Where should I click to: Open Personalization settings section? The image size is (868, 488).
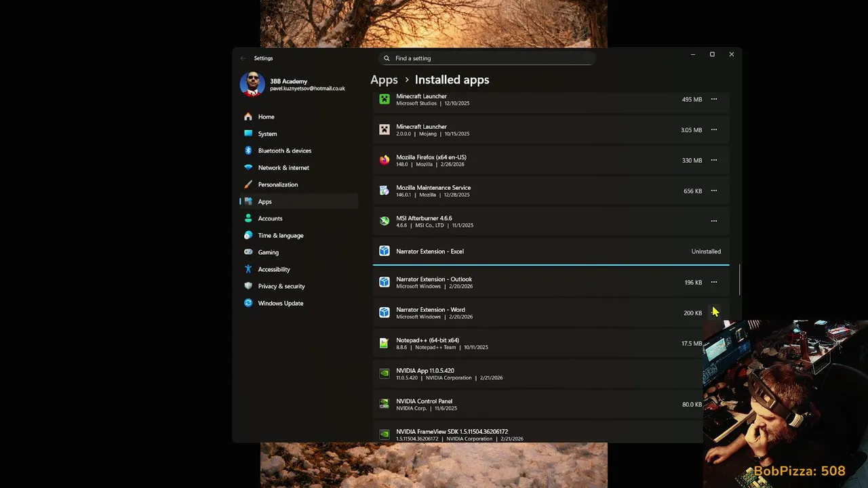coord(277,184)
